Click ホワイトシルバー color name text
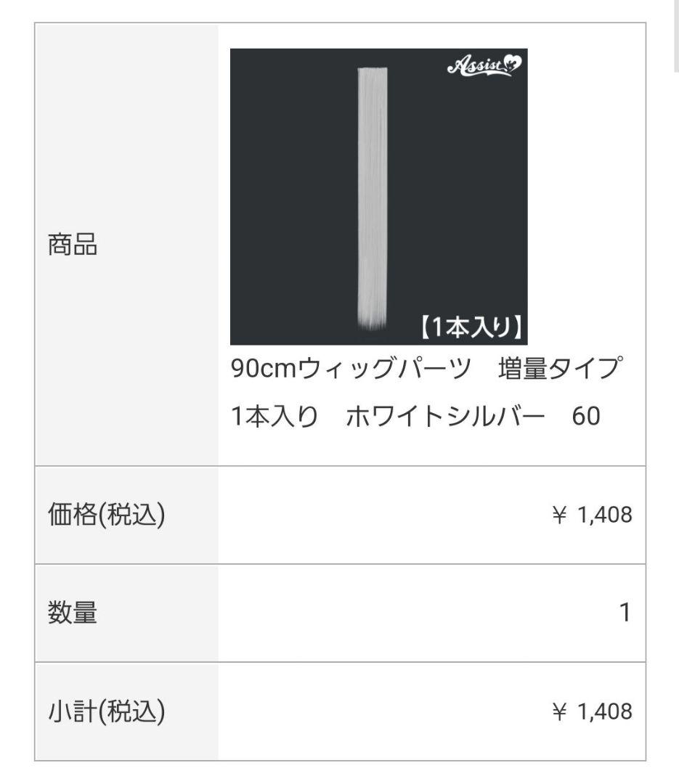The height and width of the screenshot is (784, 679). coord(445,416)
